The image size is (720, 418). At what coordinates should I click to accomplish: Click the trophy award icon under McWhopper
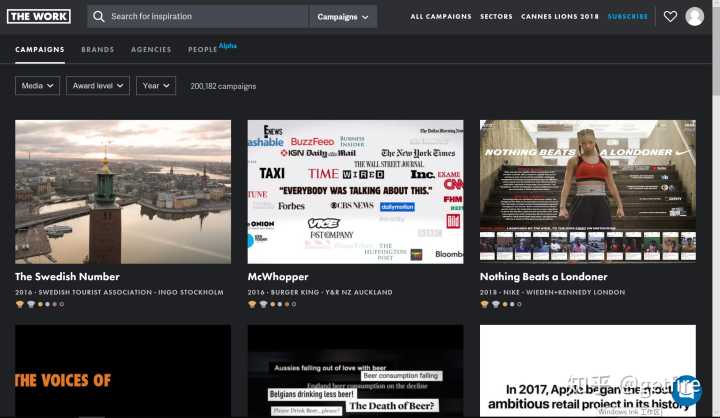(x=252, y=304)
